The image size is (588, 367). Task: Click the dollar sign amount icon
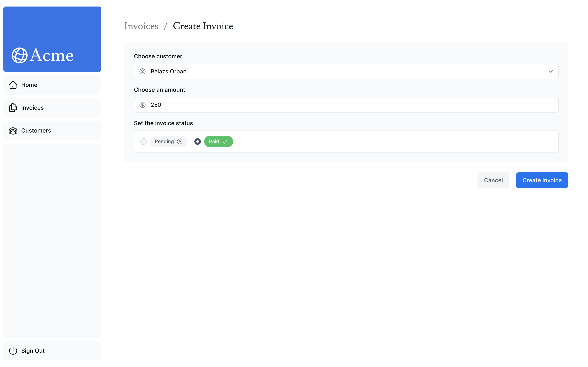(x=142, y=105)
